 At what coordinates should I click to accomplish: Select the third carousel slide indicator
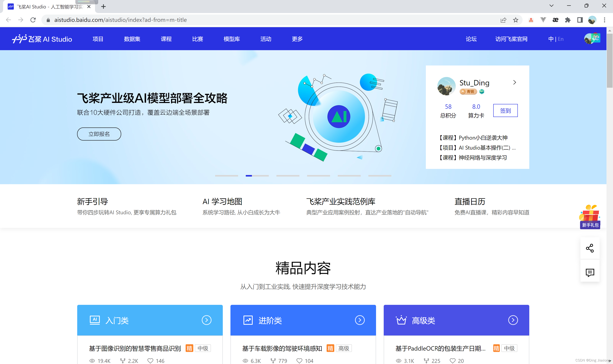click(288, 176)
